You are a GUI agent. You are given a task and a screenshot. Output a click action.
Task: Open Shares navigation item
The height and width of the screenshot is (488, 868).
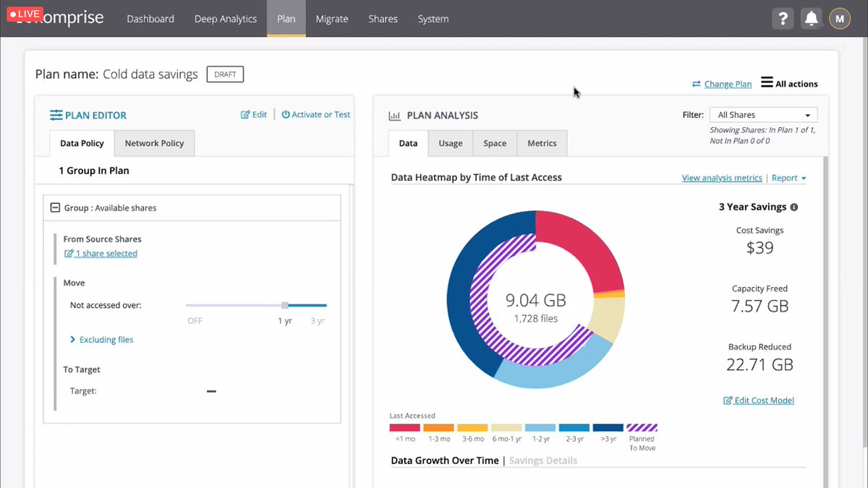383,19
